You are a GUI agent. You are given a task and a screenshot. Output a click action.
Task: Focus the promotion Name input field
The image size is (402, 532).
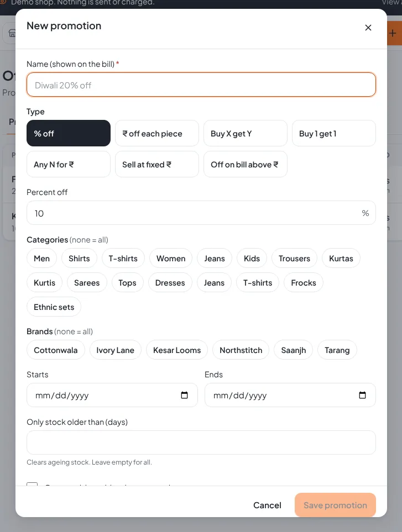tap(201, 85)
